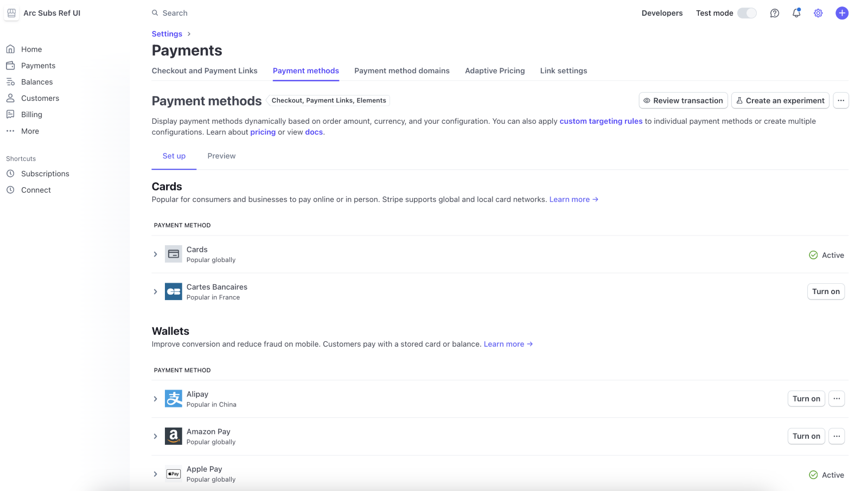The image size is (868, 491).
Task: Open the notifications bell
Action: click(x=796, y=13)
